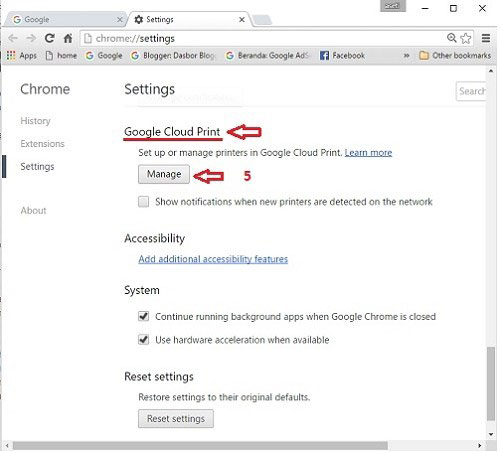Enable notifications for new printers detected

[144, 202]
